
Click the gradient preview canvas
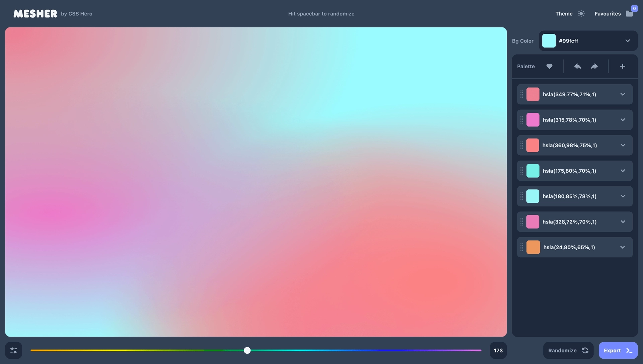[256, 182]
